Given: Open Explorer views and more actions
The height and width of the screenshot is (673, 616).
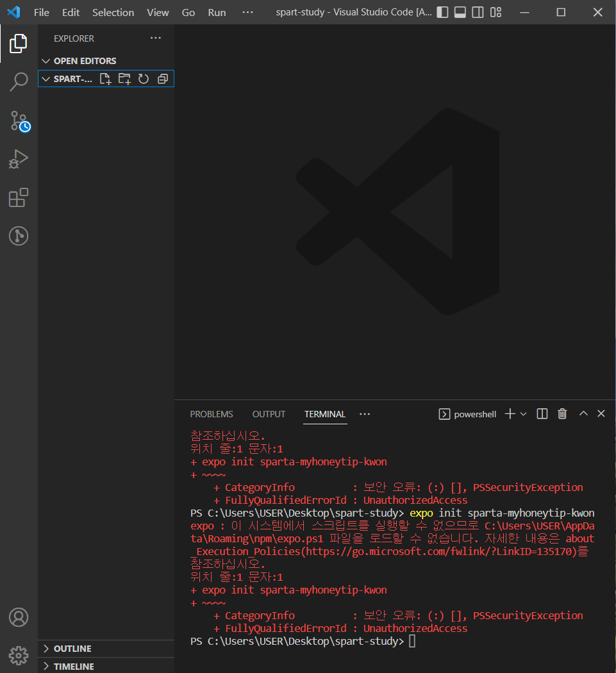Looking at the screenshot, I should (155, 38).
